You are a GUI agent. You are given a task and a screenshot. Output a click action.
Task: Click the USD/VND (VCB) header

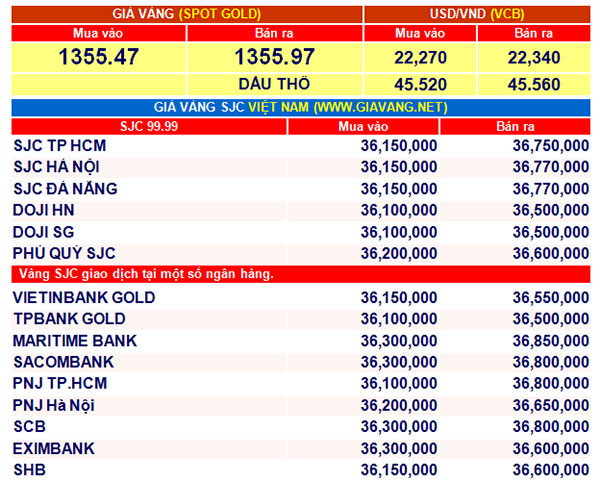(x=476, y=14)
